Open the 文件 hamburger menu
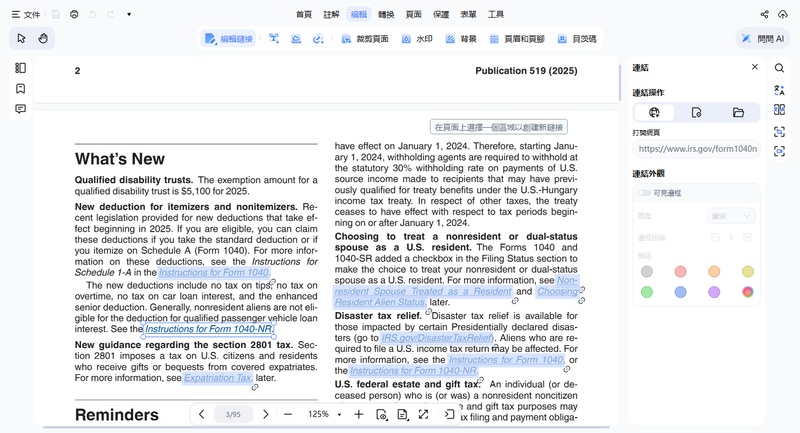The width and height of the screenshot is (800, 433). 26,14
